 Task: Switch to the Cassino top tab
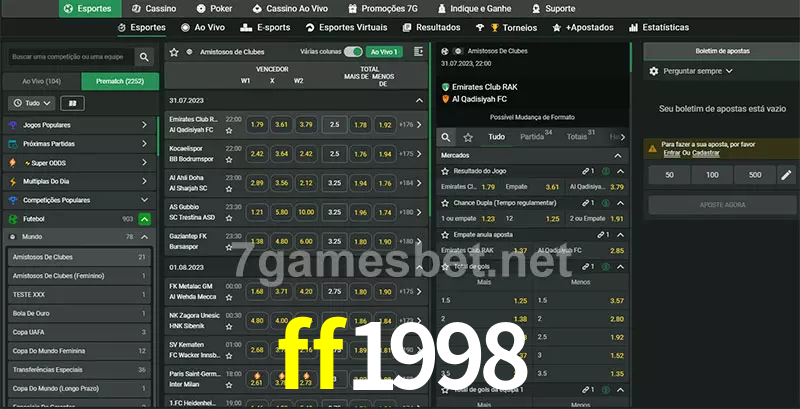coord(154,8)
